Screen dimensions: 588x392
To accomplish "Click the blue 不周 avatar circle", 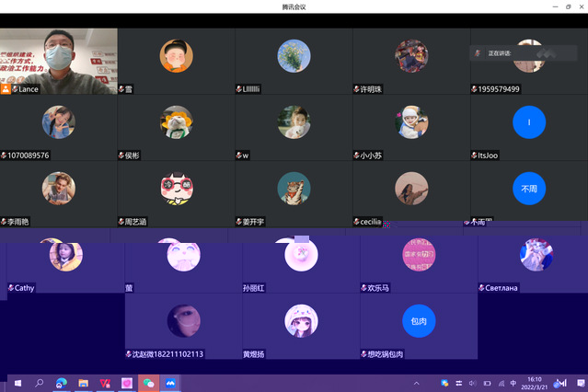I will click(x=529, y=189).
